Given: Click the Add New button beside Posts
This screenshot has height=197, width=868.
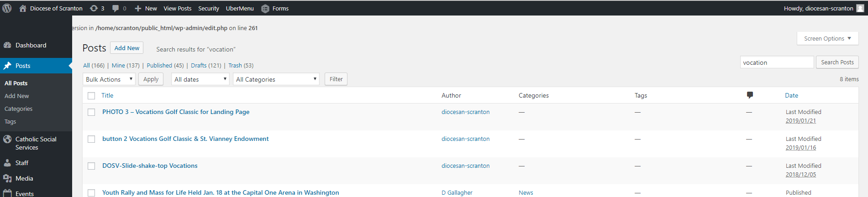Looking at the screenshot, I should [x=126, y=48].
